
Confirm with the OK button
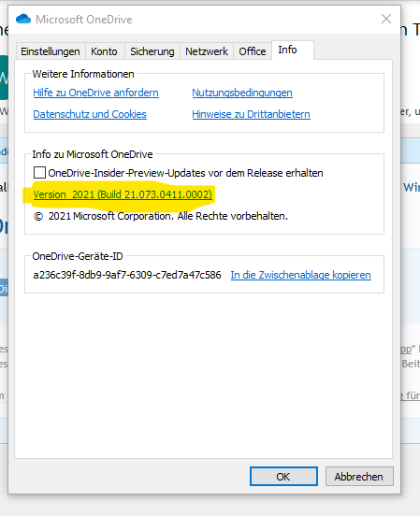pyautogui.click(x=283, y=476)
